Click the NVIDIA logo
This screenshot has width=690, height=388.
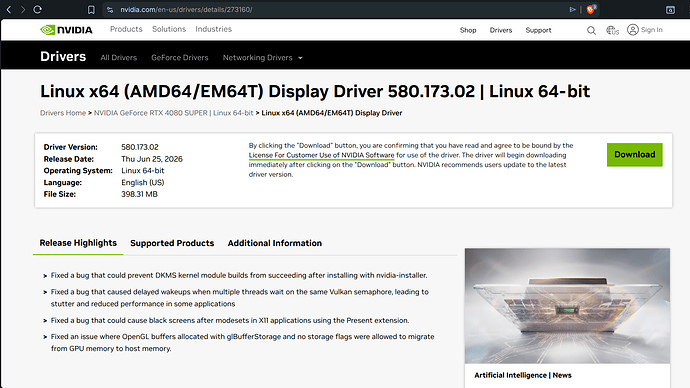pyautogui.click(x=66, y=30)
